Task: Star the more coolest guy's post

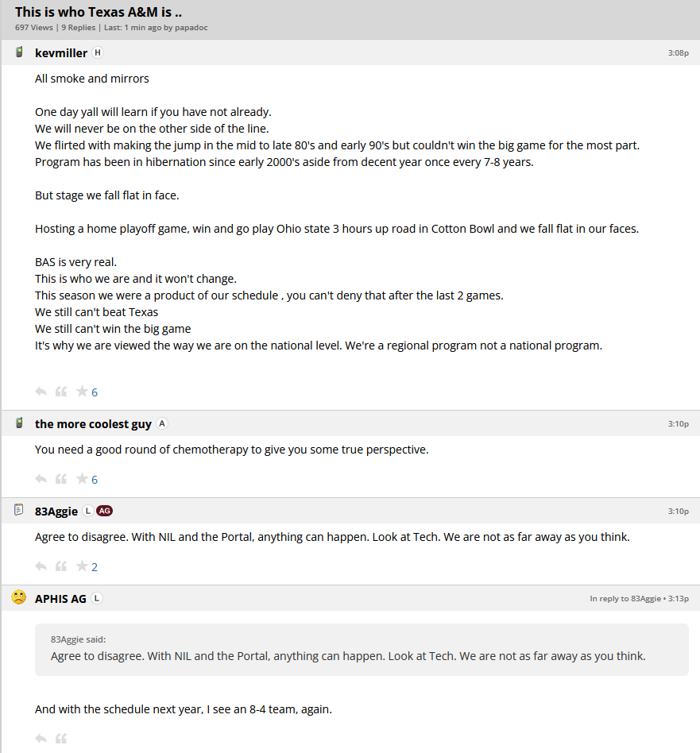Action: (81, 479)
